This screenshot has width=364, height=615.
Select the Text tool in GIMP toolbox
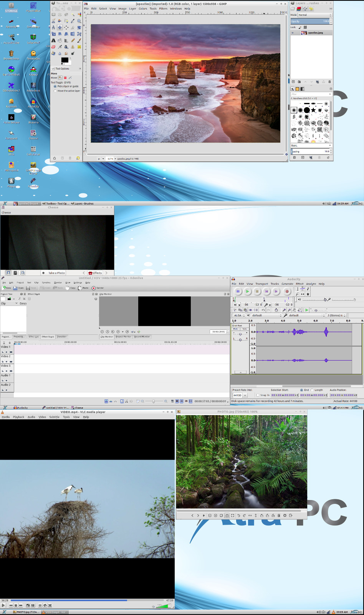pyautogui.click(x=53, y=40)
